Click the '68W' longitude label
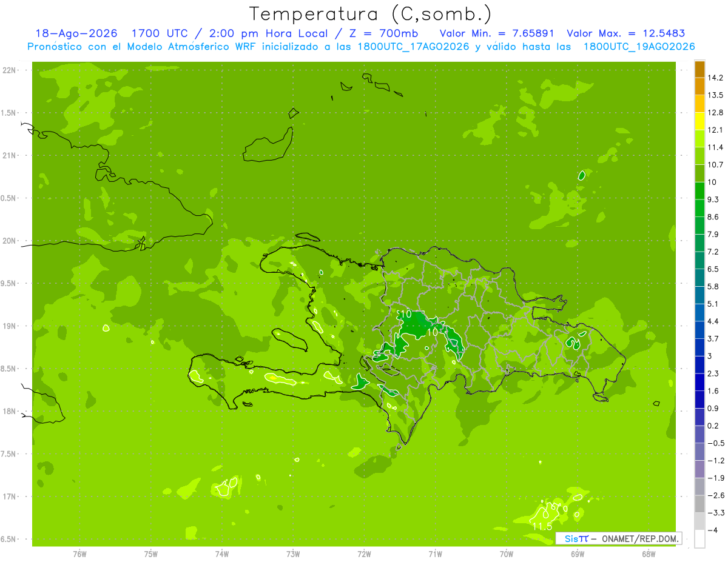The height and width of the screenshot is (562, 728). (x=648, y=554)
